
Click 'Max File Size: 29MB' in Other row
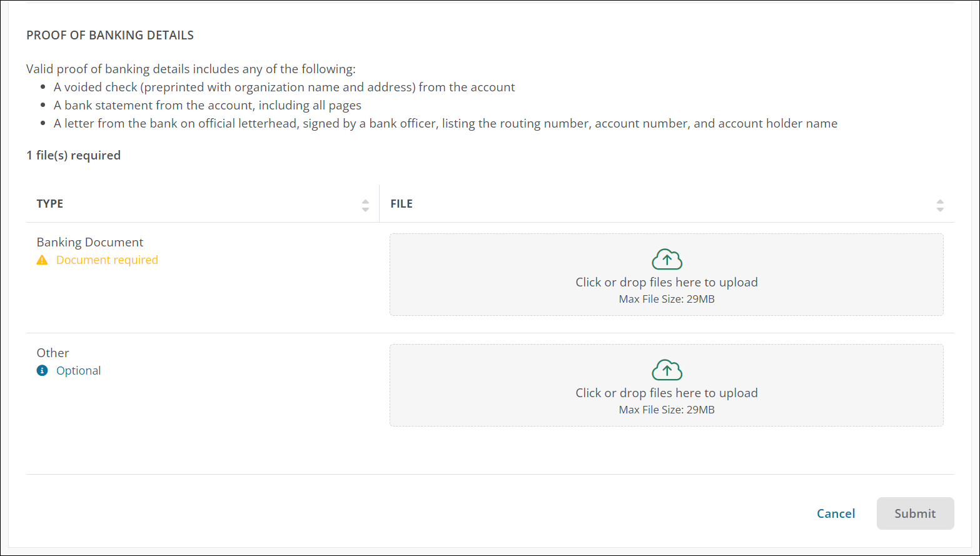[667, 410]
